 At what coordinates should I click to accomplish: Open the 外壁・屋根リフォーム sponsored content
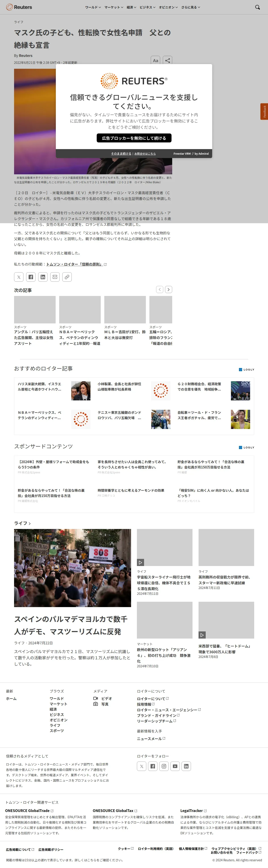[x=54, y=464]
